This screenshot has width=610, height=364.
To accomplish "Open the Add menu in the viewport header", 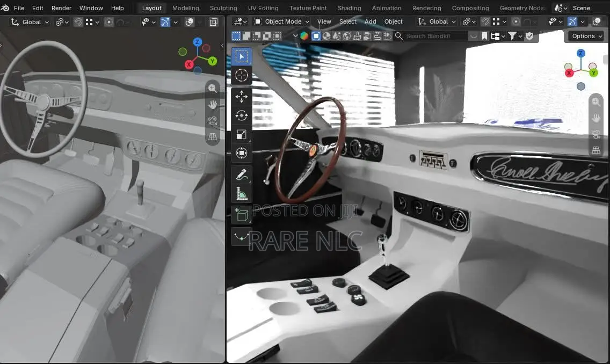I will click(x=371, y=22).
